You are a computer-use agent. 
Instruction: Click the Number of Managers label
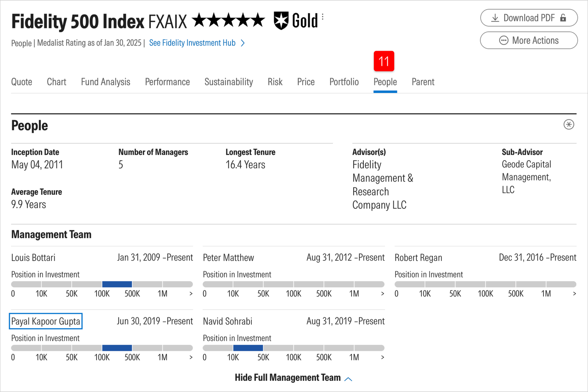pos(153,152)
